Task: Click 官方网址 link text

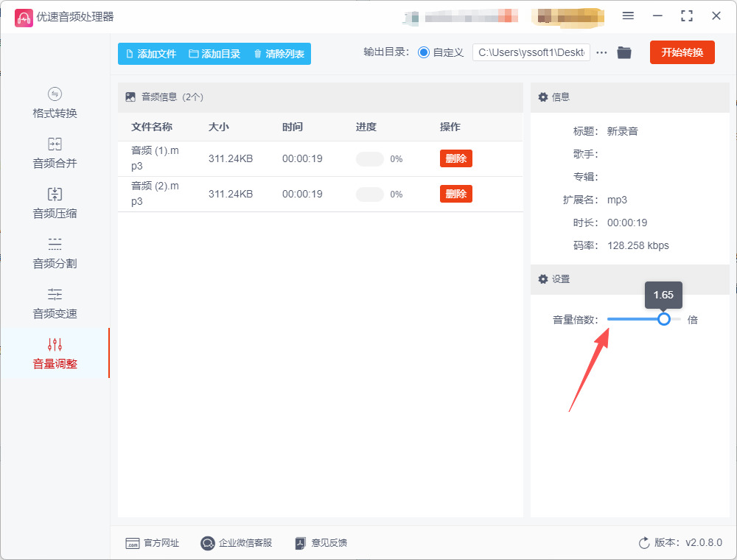Action: 161,543
